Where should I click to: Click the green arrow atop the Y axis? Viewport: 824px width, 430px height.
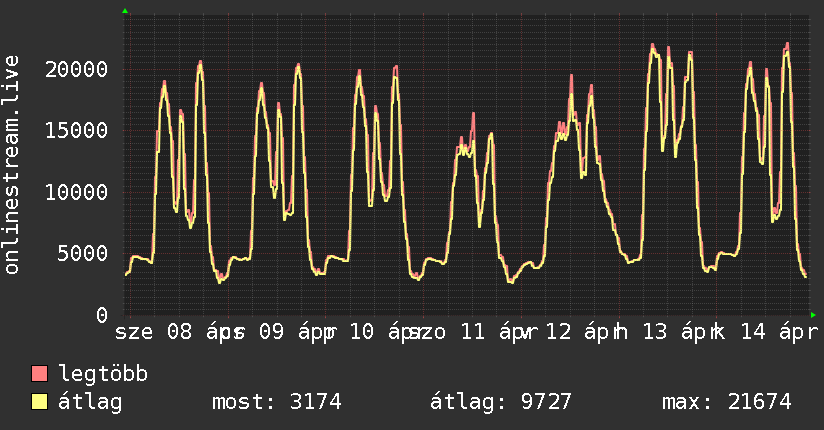point(125,11)
